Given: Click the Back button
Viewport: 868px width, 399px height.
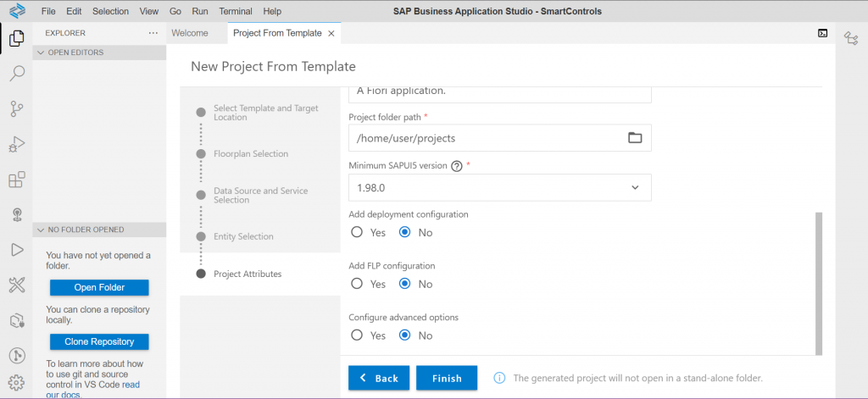Looking at the screenshot, I should pyautogui.click(x=379, y=378).
